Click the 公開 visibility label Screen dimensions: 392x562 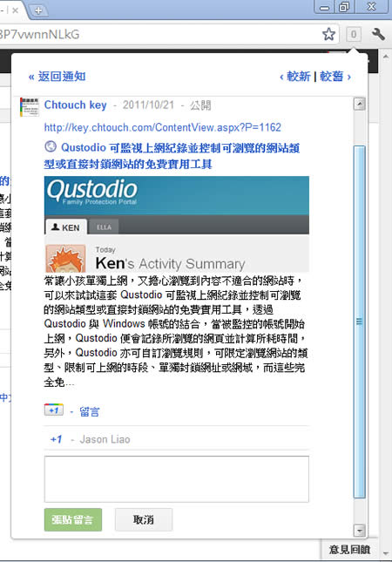[200, 105]
